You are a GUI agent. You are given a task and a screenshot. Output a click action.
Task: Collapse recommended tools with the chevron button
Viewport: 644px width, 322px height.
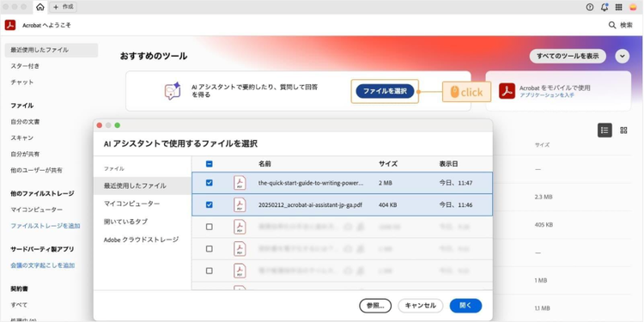coord(623,57)
